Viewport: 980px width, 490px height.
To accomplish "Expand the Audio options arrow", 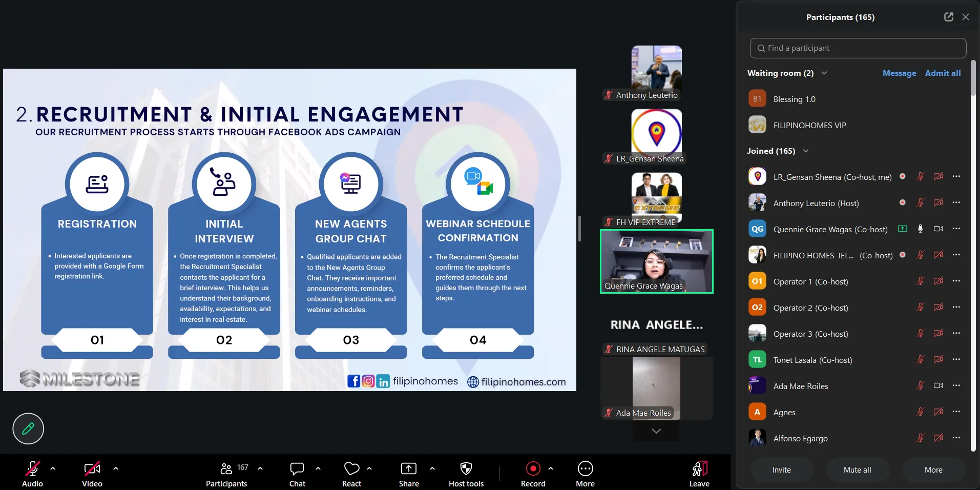I will (x=53, y=468).
